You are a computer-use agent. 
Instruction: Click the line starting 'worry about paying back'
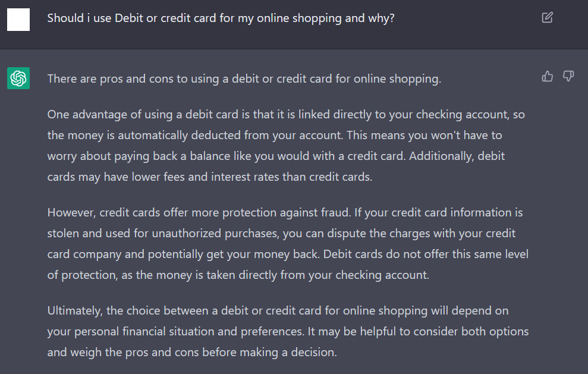point(276,156)
